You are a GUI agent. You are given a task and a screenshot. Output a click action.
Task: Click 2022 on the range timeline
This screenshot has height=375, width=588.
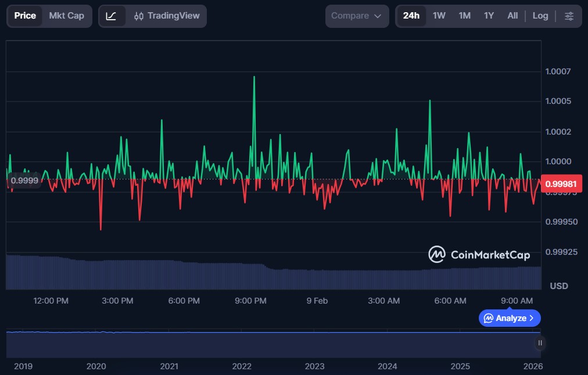[242, 366]
